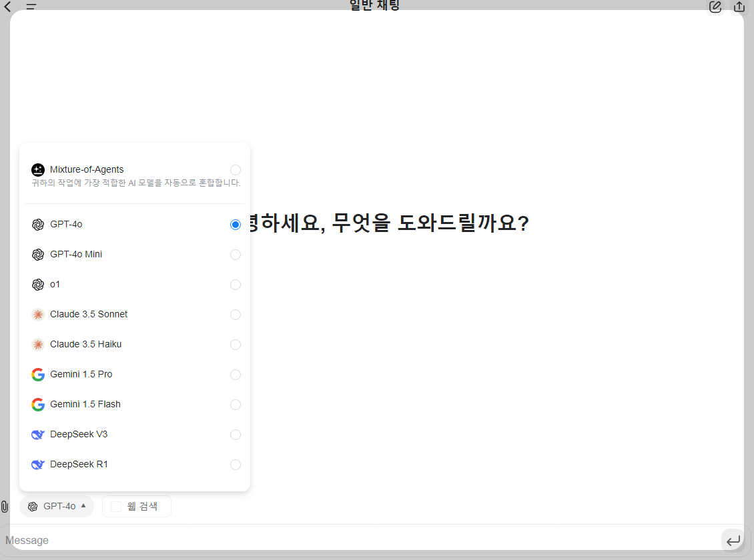Select the GPT-4o radio button
754x560 pixels.
tap(235, 224)
